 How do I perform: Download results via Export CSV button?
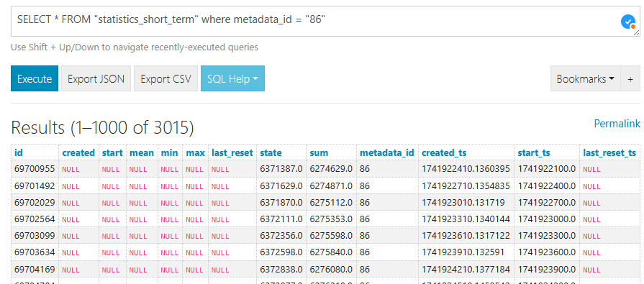coord(165,78)
